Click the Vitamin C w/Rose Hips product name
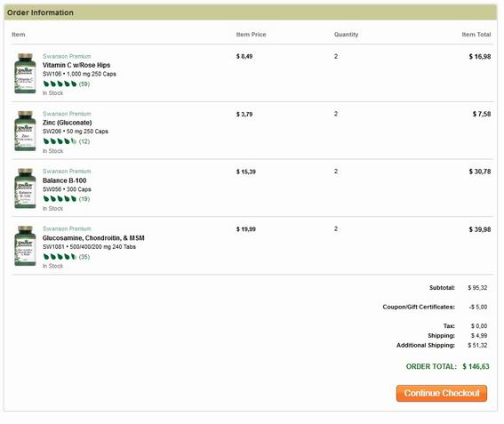504x424 pixels. pos(76,65)
